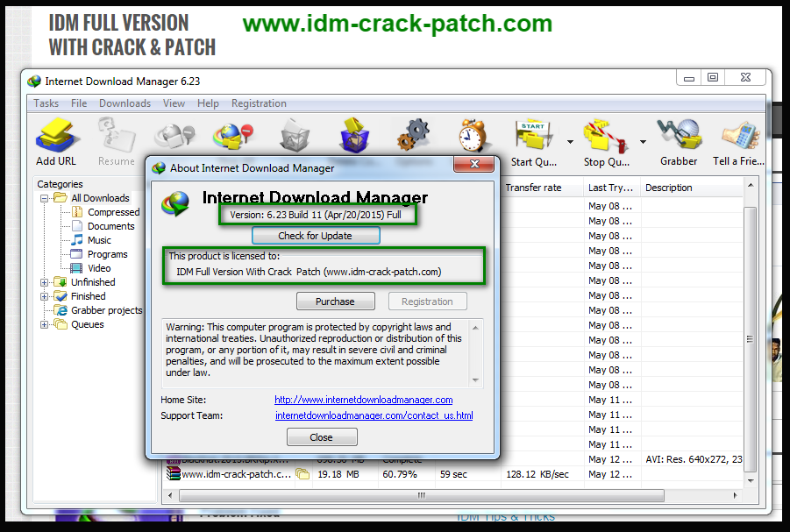Open the Registration menu

coord(259,103)
